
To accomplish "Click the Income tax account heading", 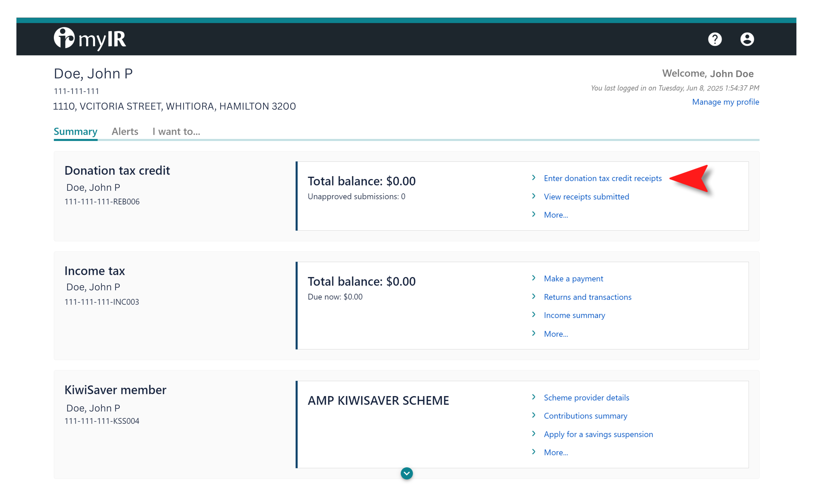I will 94,271.
